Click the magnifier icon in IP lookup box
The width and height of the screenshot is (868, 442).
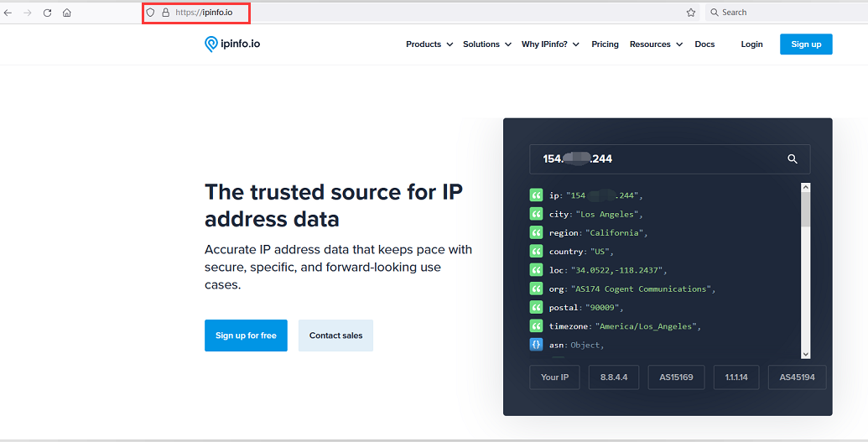pyautogui.click(x=793, y=159)
